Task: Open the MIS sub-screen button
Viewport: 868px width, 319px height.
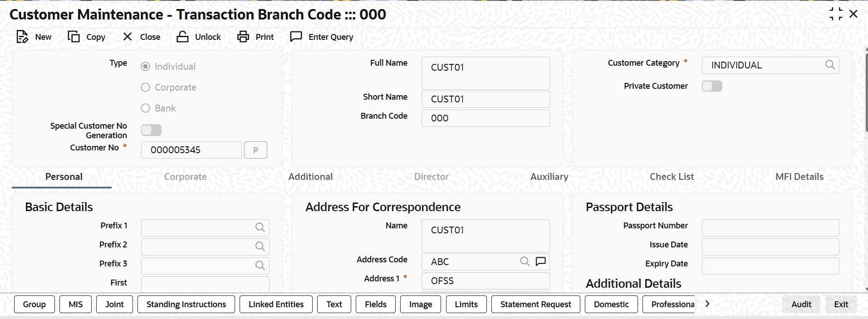Action: (75, 304)
